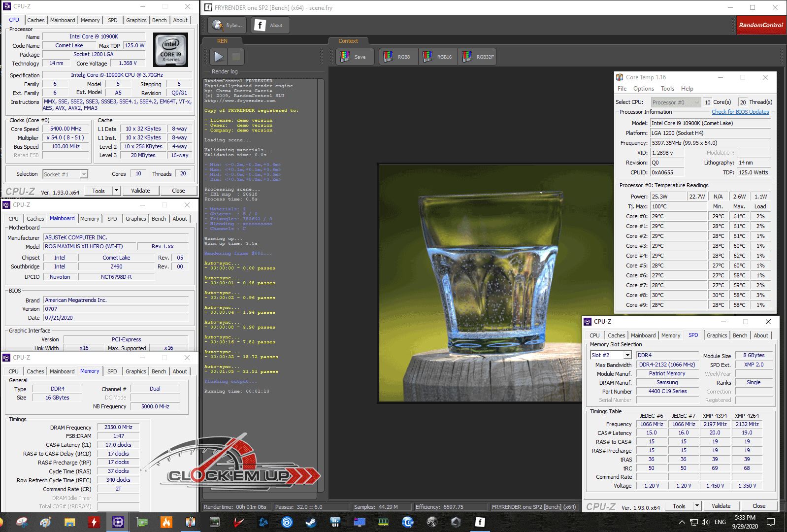Start rendering with the play button
787x532 pixels.
click(x=219, y=57)
